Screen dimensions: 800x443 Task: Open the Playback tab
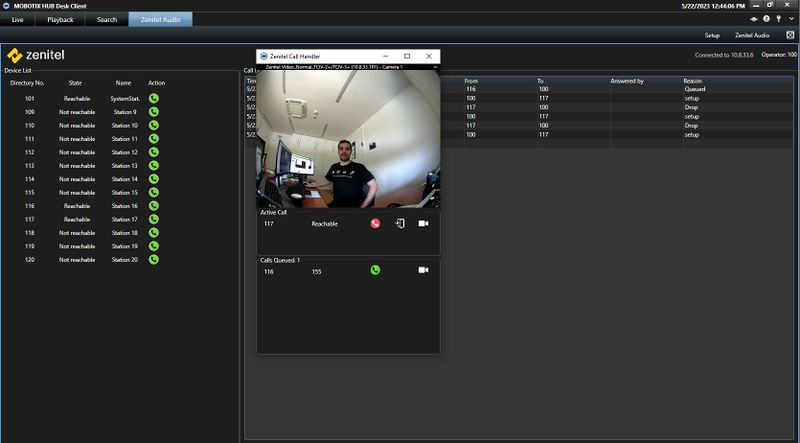[60, 19]
